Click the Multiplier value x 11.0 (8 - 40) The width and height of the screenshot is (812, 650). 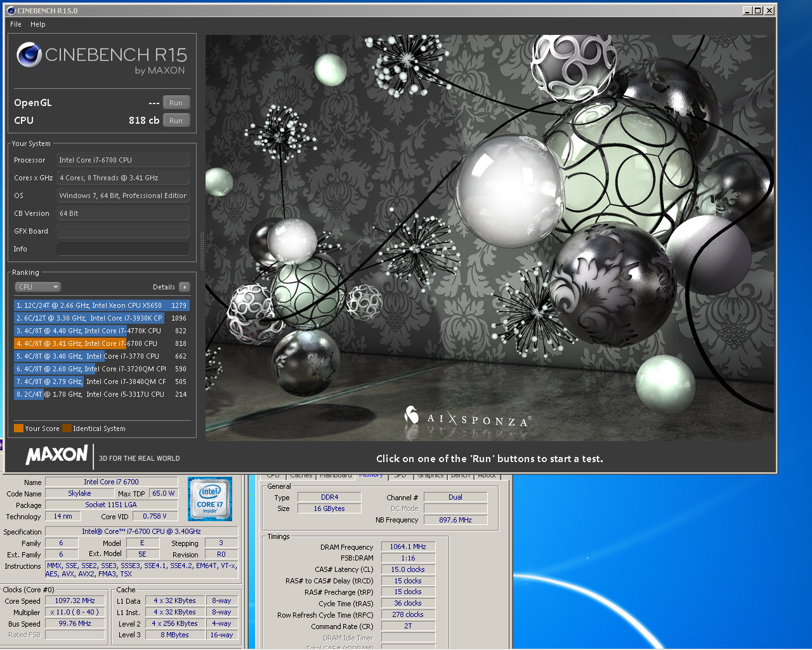(x=75, y=612)
